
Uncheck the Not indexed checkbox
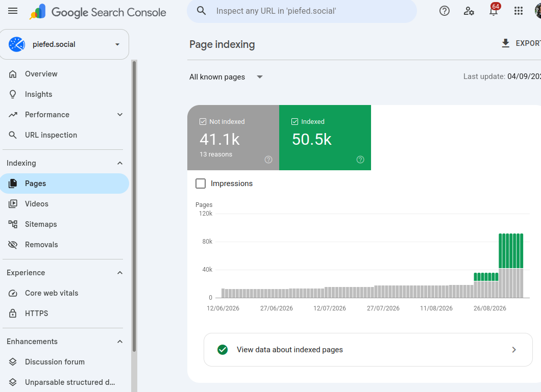(203, 122)
